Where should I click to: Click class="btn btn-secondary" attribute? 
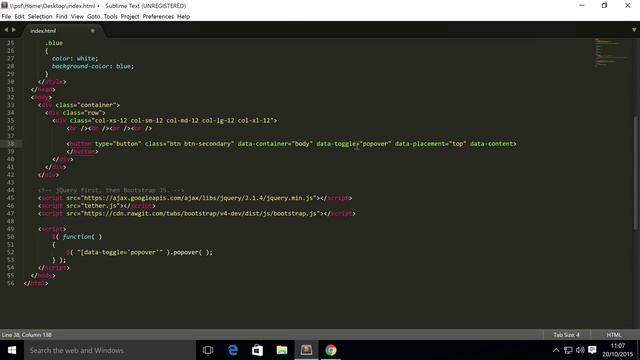click(189, 144)
